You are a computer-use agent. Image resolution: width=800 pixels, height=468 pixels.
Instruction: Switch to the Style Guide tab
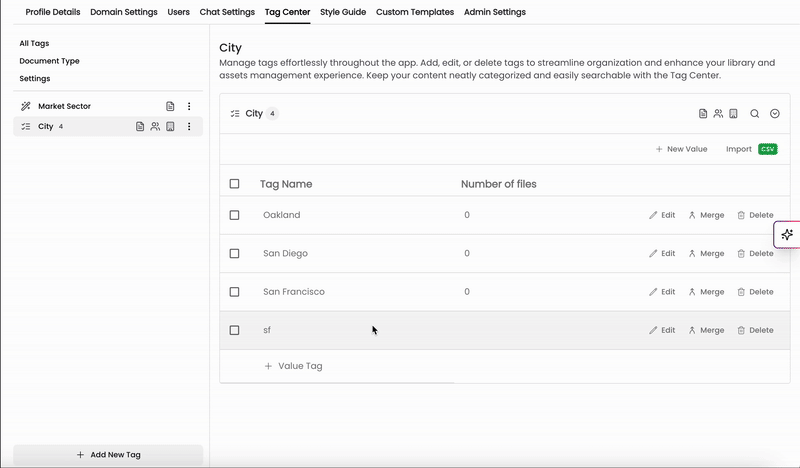tap(343, 12)
